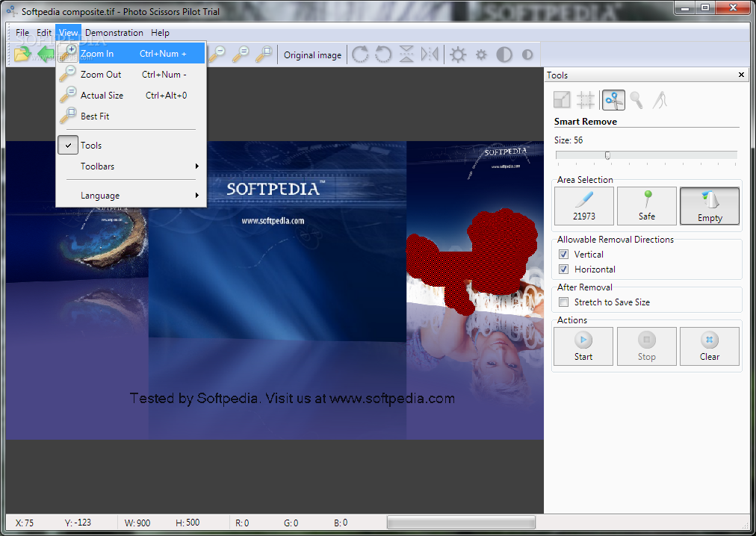
Task: Decrease brightness with small sun icon
Action: coord(481,54)
